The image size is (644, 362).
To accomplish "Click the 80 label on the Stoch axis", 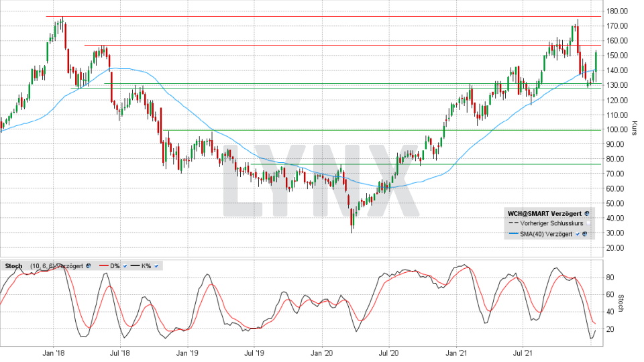I will (x=610, y=278).
